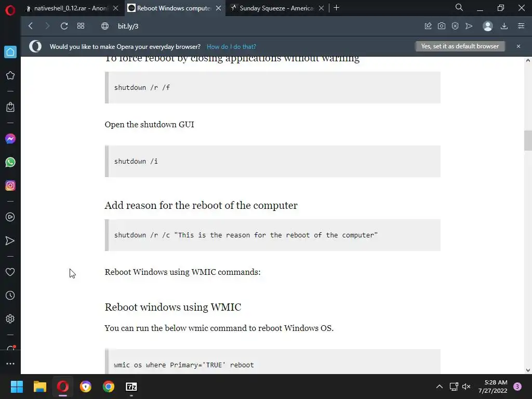
Task: Click the muted volume tray icon
Action: (467, 387)
